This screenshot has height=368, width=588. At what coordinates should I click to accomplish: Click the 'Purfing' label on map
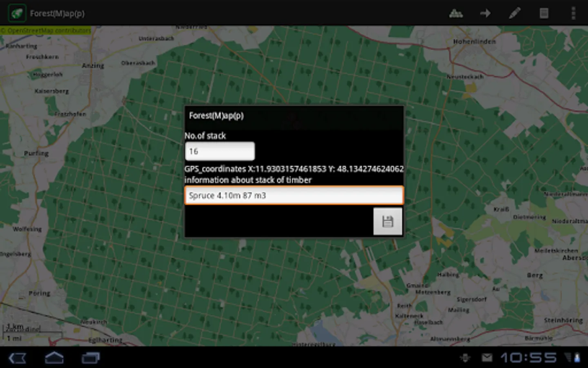pyautogui.click(x=36, y=153)
